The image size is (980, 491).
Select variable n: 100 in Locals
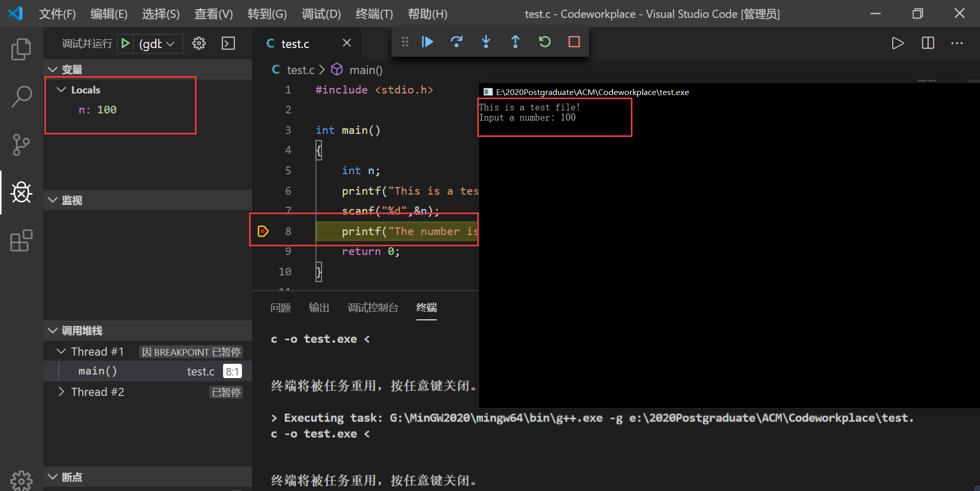[x=97, y=110]
